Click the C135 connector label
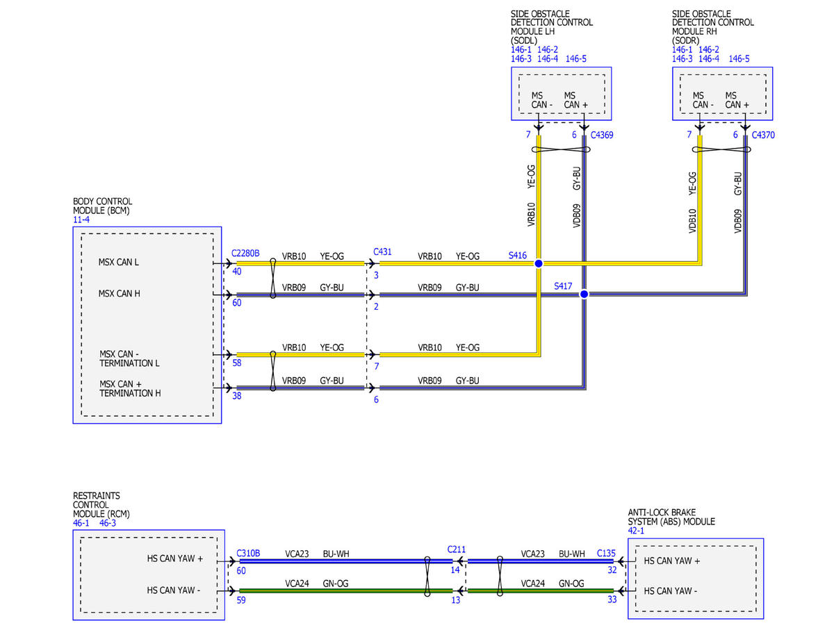The width and height of the screenshot is (834, 644). tap(606, 553)
